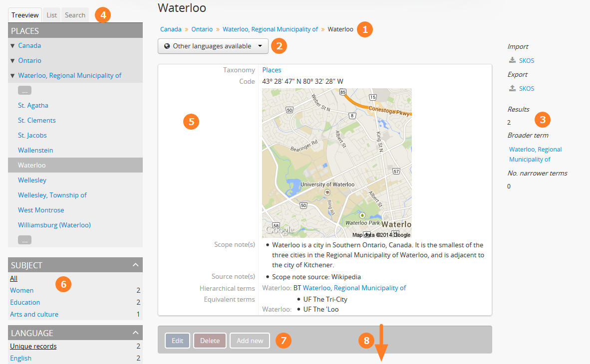Open the Broader term Waterloo Regional Municipality link
Viewport: 590px width, 364px height.
535,154
